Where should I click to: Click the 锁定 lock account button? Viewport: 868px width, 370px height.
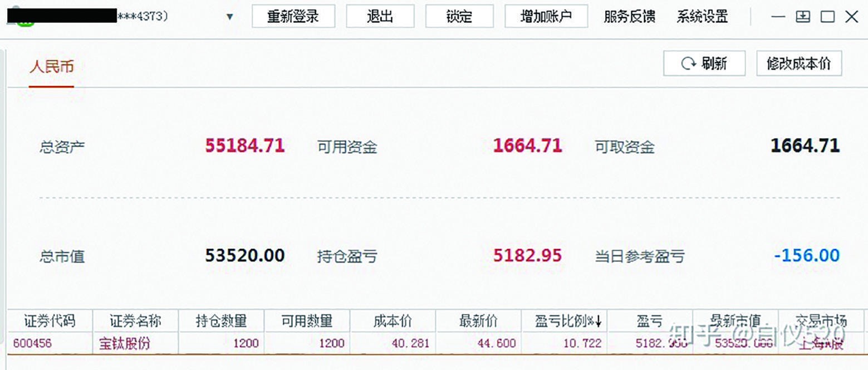[x=459, y=16]
